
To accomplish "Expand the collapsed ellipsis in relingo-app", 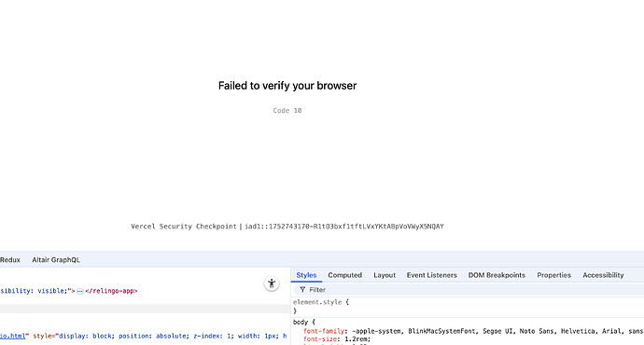I will [80, 291].
